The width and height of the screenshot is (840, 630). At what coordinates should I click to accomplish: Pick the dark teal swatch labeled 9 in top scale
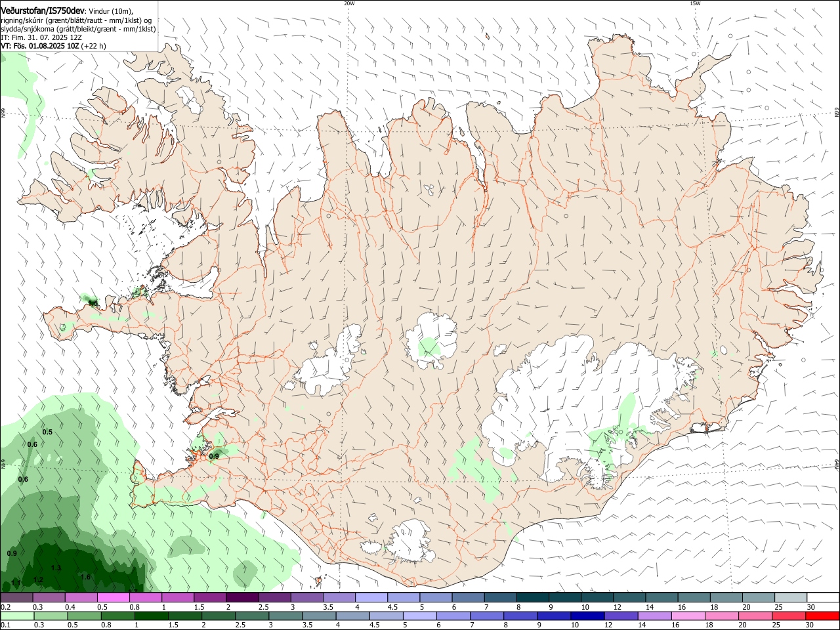(534, 597)
